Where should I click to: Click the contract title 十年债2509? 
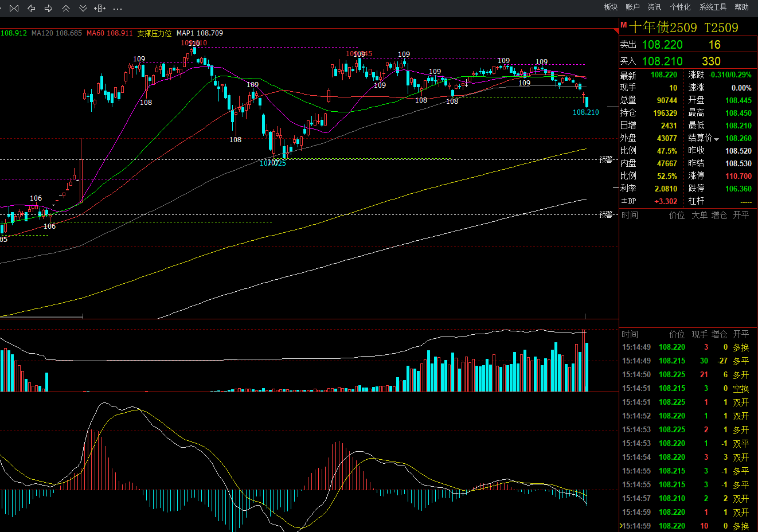tap(663, 27)
